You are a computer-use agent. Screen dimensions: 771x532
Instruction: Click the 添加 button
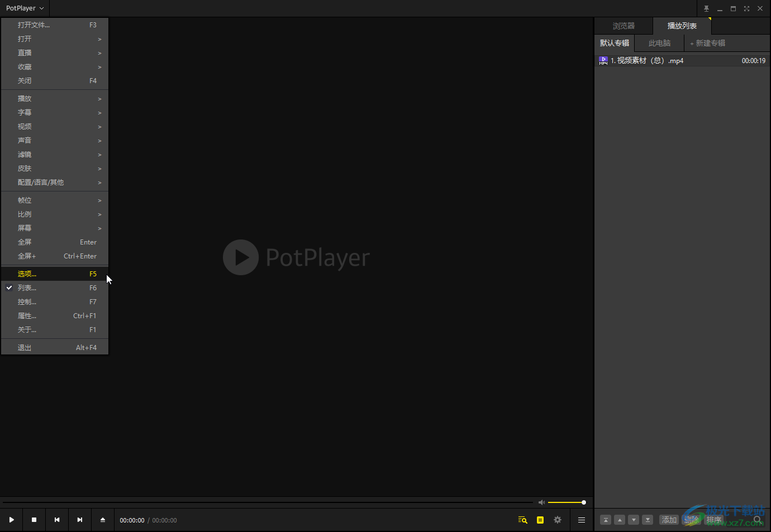coord(669,520)
